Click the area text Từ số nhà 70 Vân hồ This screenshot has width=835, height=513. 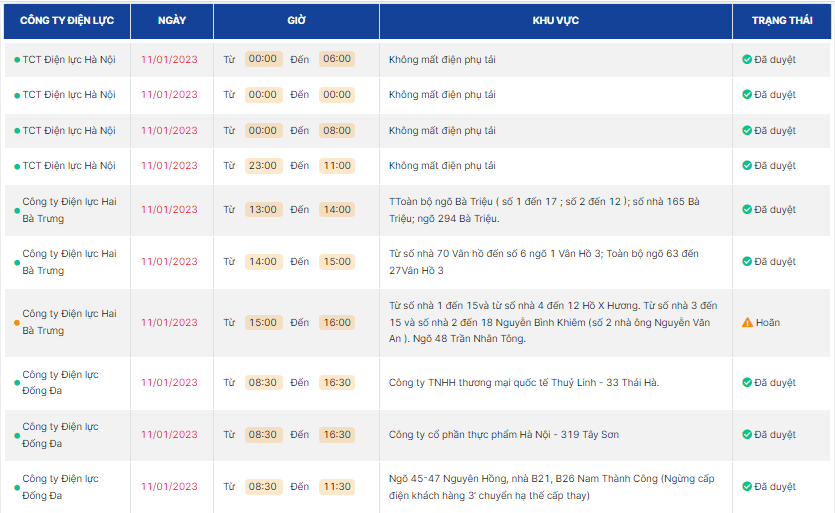pyautogui.click(x=544, y=262)
